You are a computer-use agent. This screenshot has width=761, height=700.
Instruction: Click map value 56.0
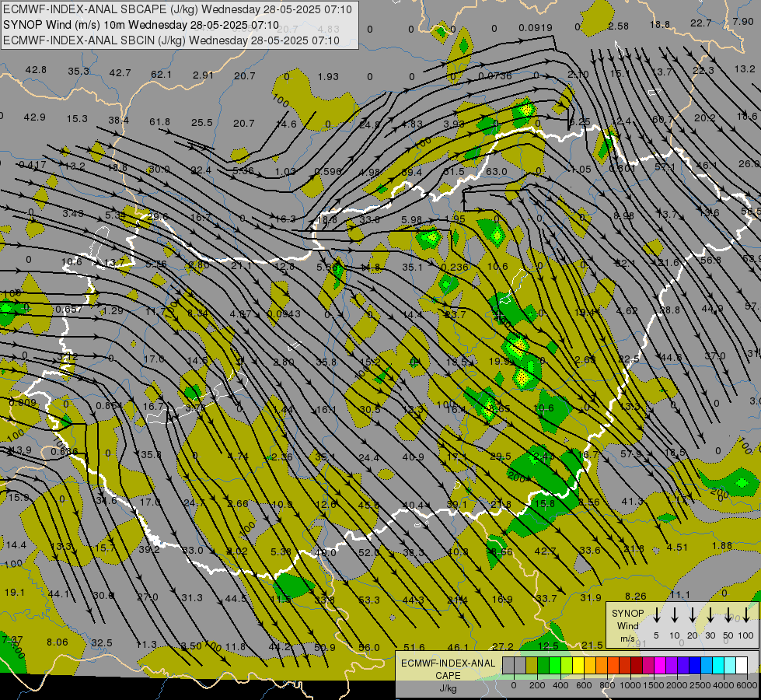click(x=369, y=648)
